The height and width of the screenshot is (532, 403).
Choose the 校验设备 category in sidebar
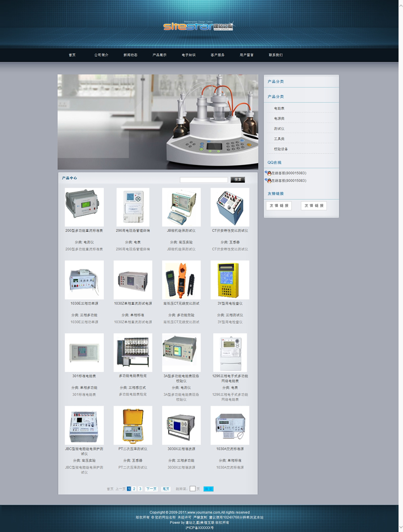point(281,149)
